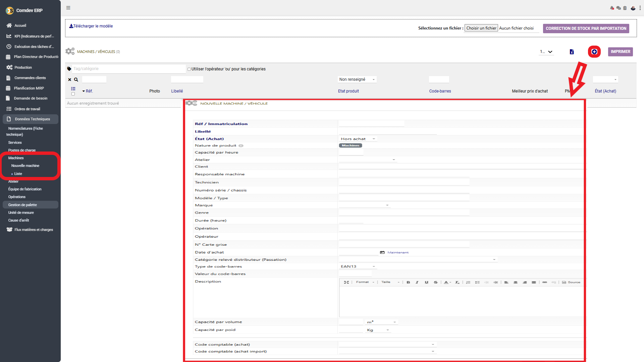Open Gestion de palette in the sidebar

pos(31,205)
